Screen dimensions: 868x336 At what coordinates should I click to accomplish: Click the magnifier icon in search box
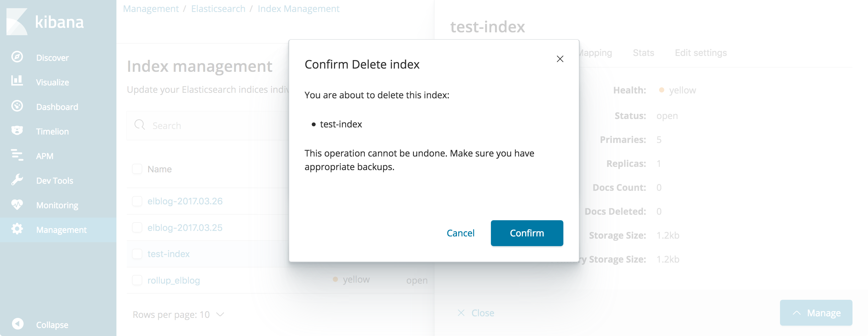pyautogui.click(x=139, y=125)
